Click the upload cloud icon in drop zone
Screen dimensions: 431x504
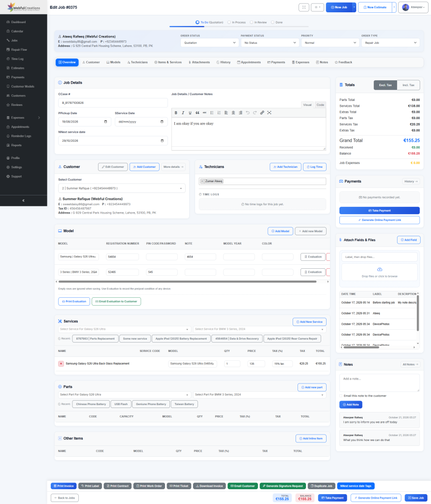tap(380, 269)
